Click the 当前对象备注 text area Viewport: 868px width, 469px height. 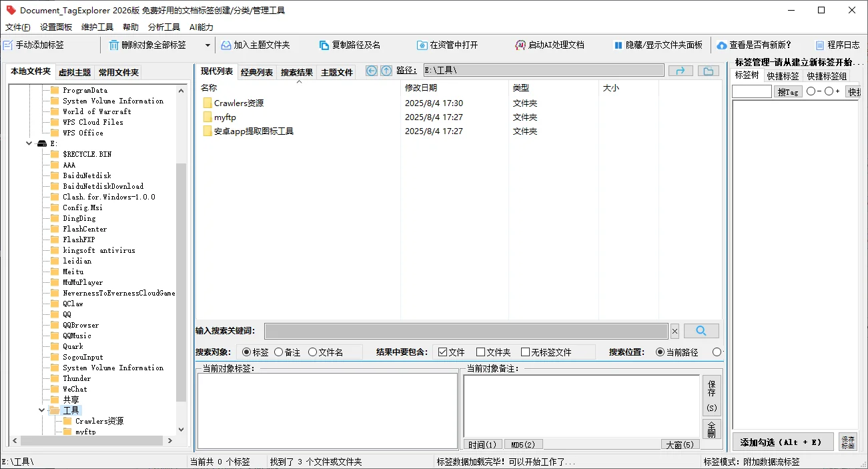coord(581,406)
